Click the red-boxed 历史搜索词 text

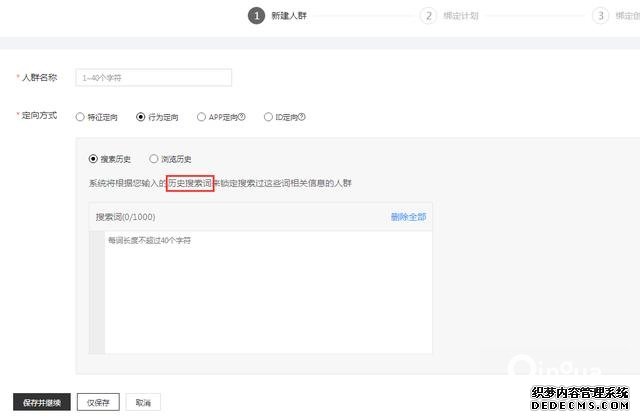click(190, 183)
